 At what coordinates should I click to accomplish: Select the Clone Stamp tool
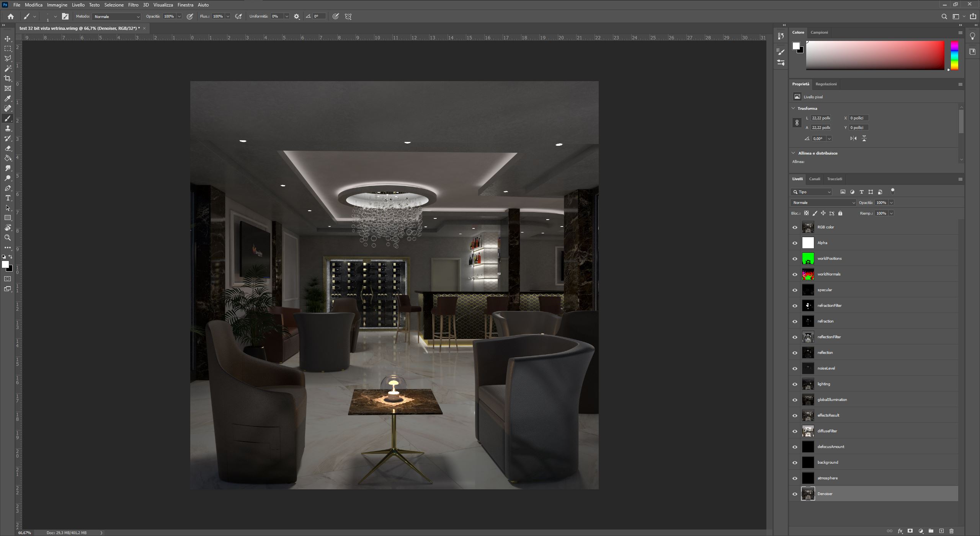point(8,128)
